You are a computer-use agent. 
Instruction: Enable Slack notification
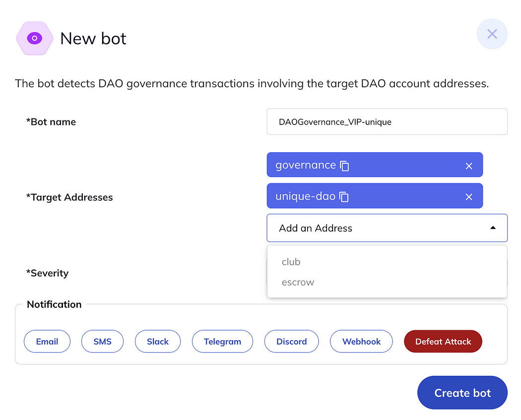click(x=158, y=341)
